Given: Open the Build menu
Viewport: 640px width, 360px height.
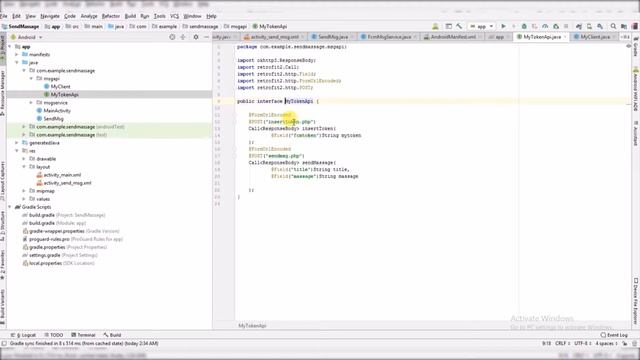Looking at the screenshot, I should [x=130, y=16].
